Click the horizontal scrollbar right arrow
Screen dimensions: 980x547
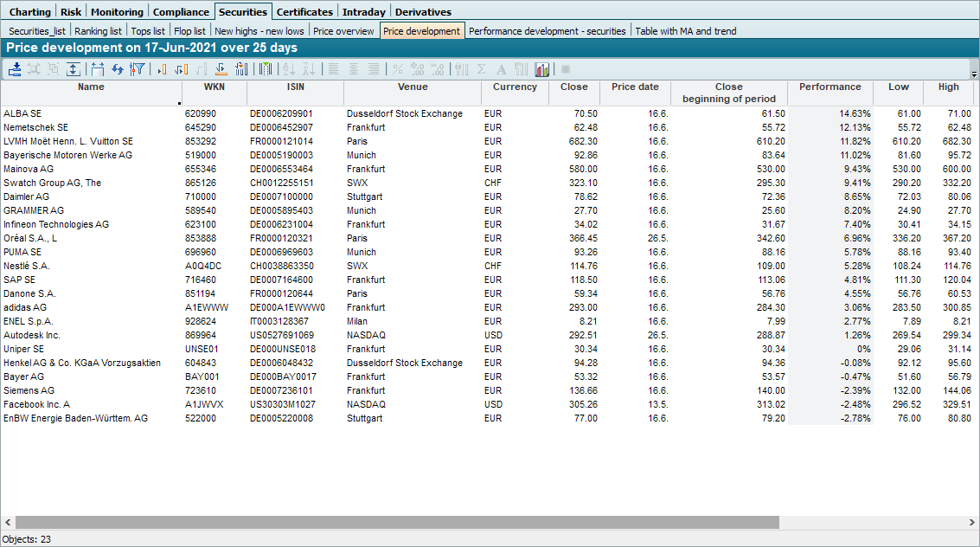click(x=972, y=523)
